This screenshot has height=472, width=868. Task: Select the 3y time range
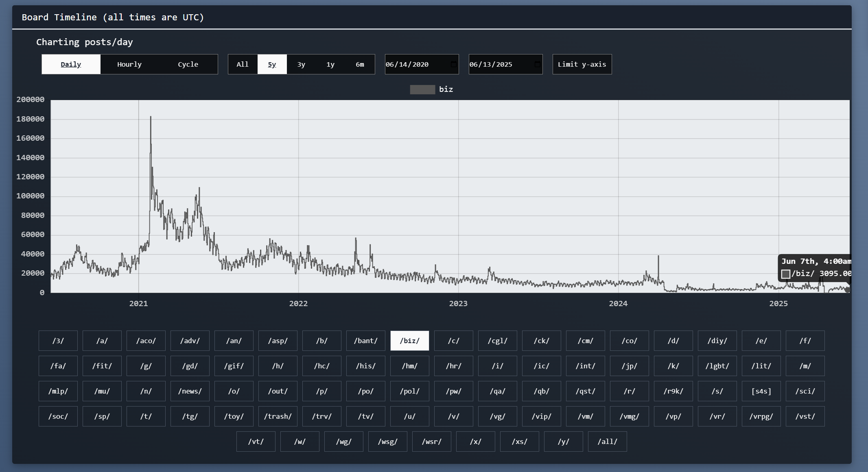tap(301, 64)
